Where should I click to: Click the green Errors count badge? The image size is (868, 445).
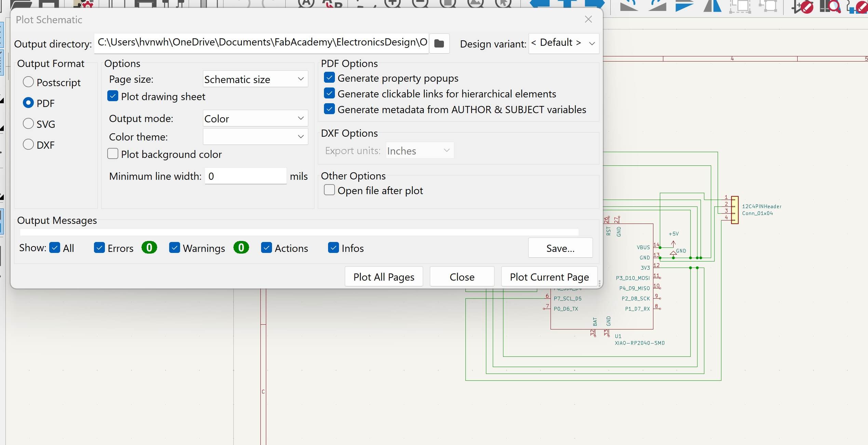tap(149, 247)
